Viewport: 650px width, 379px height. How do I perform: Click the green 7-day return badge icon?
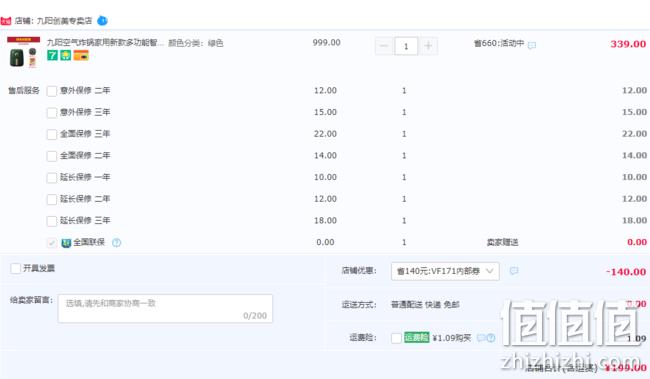[x=52, y=55]
